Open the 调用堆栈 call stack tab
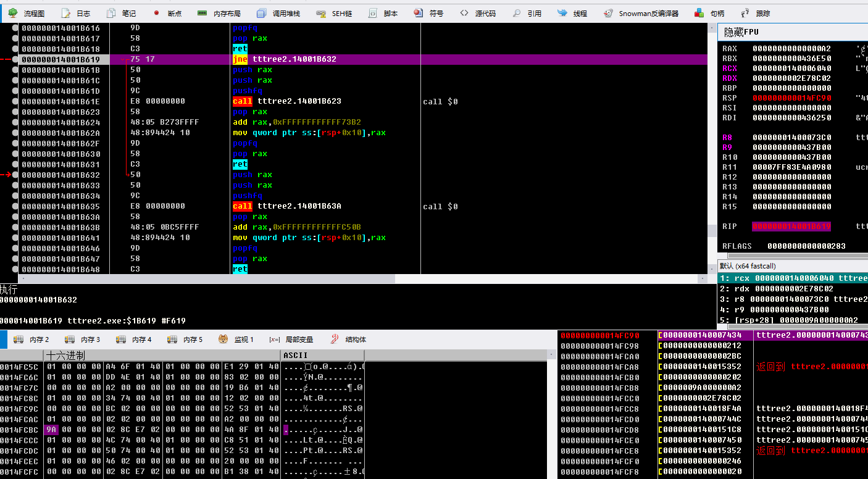This screenshot has width=868, height=479. coord(279,13)
